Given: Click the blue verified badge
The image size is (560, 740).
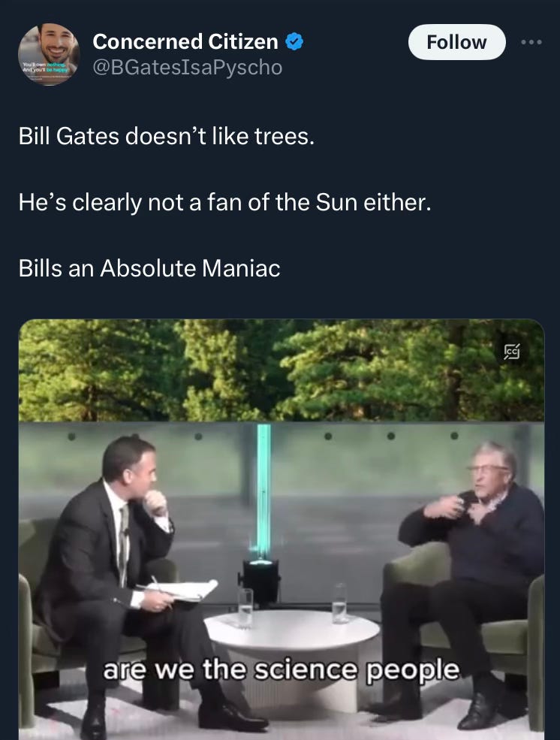Looking at the screenshot, I should [x=294, y=42].
